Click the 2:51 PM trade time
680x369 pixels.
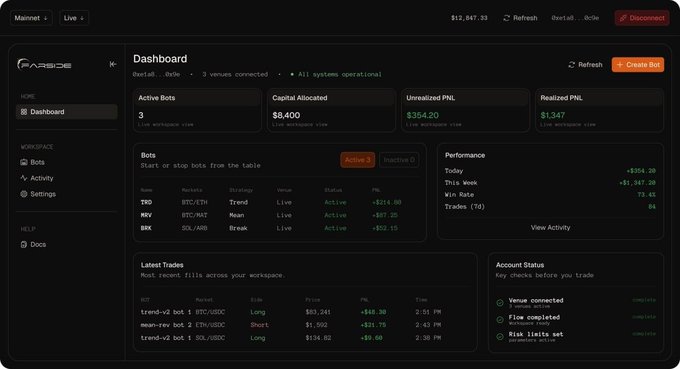tap(428, 312)
